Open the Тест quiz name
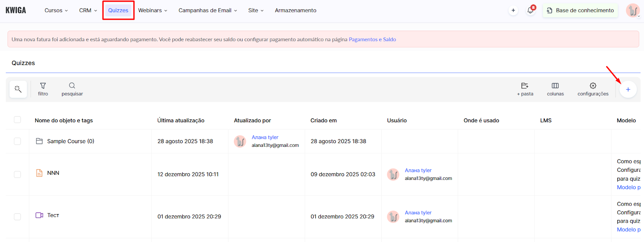Image resolution: width=644 pixels, height=242 pixels. 53,215
